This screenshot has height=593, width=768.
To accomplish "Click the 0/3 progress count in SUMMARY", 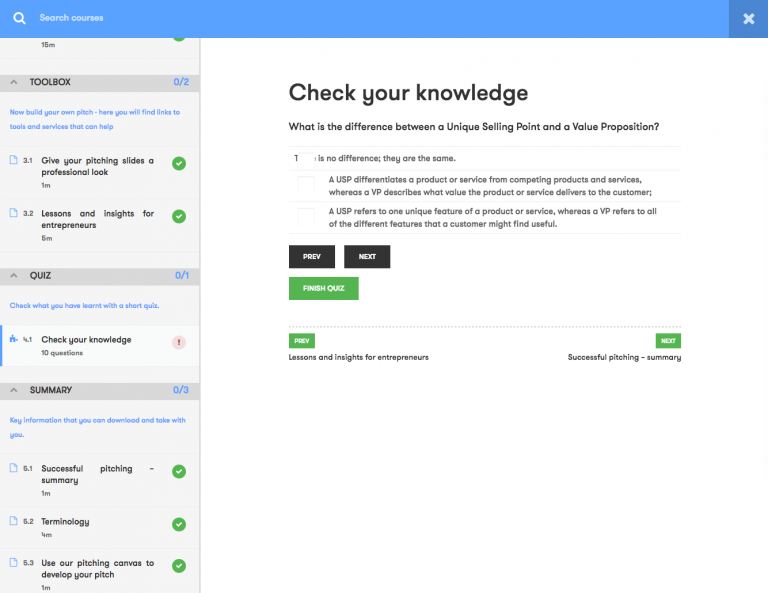I will point(181,390).
